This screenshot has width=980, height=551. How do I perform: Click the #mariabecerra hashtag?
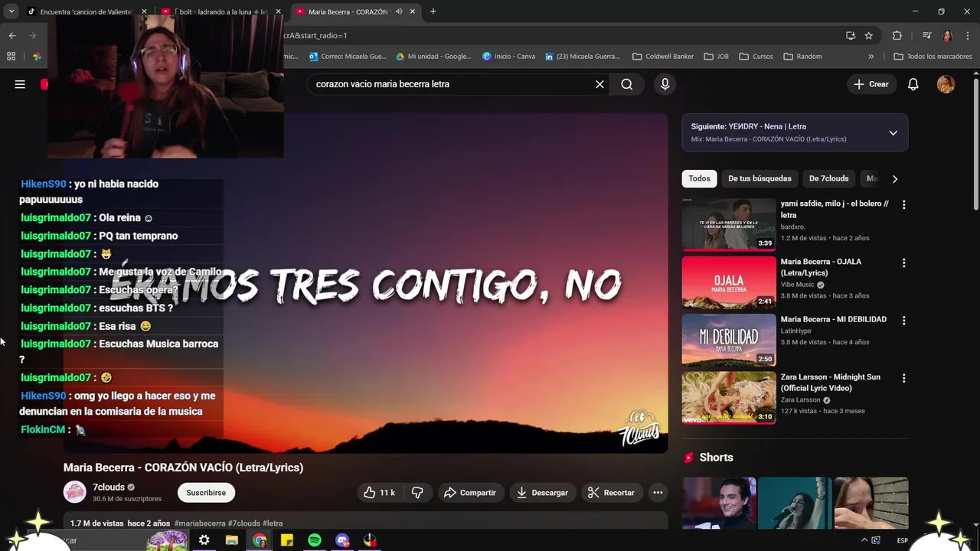[200, 523]
